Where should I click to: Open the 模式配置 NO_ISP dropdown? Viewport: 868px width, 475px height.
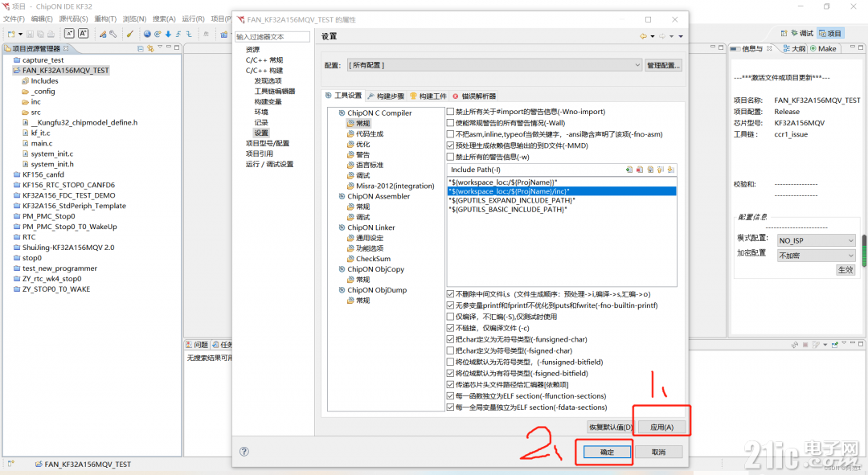tap(817, 241)
